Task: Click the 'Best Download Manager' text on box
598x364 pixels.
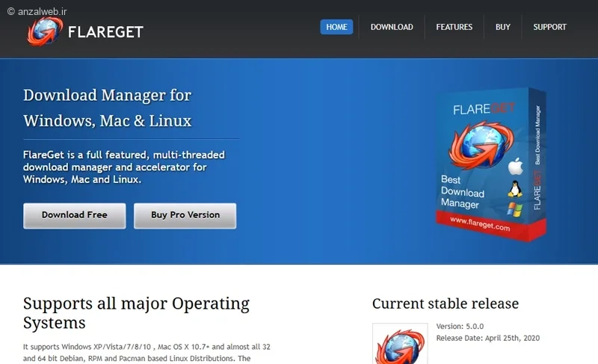Action: (462, 192)
